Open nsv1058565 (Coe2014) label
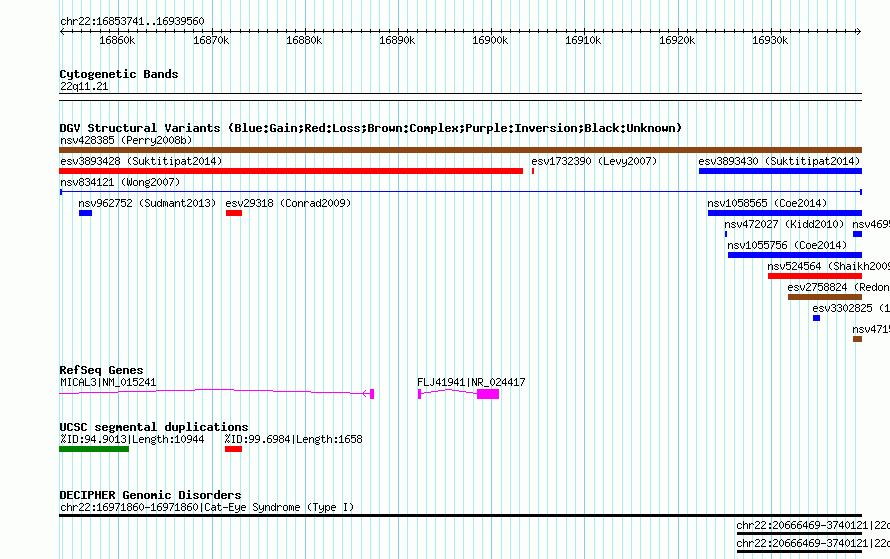Image resolution: width=890 pixels, height=559 pixels. (767, 203)
